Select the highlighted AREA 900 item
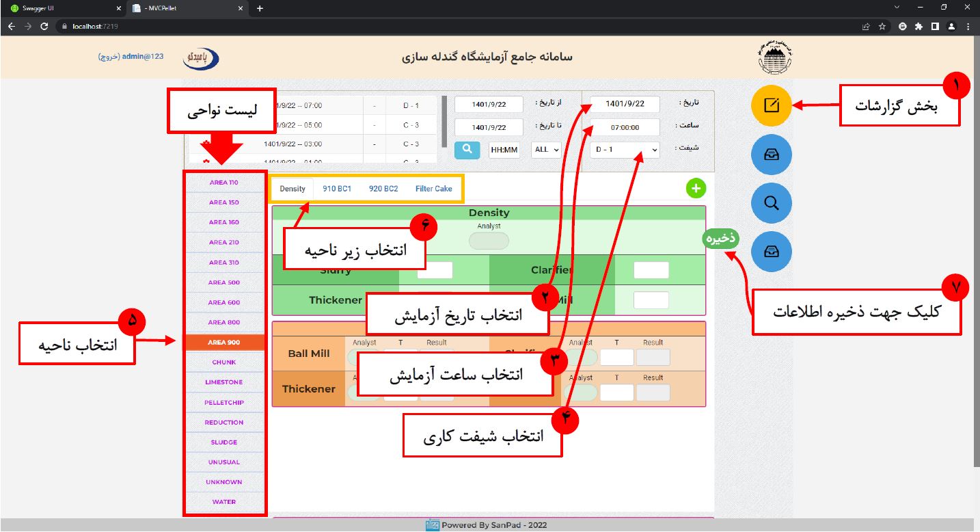The width and height of the screenshot is (980, 532). tap(223, 342)
